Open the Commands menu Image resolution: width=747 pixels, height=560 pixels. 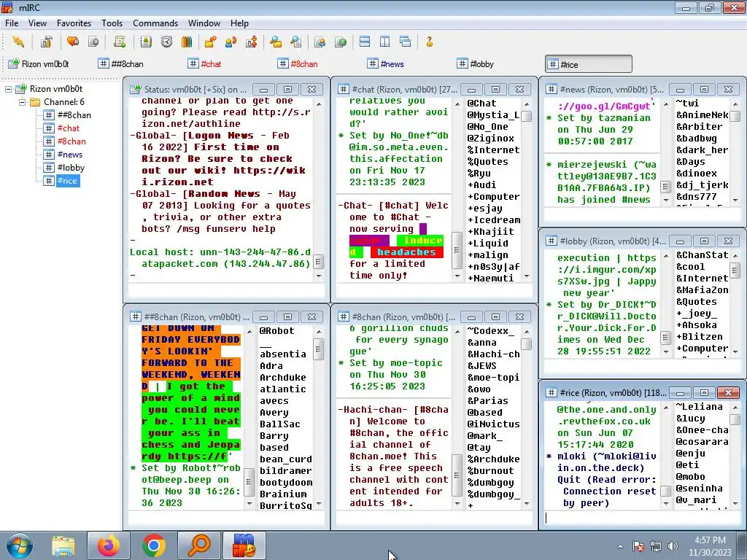pos(155,23)
